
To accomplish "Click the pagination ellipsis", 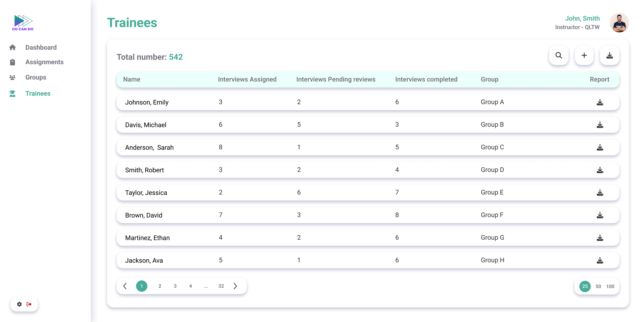I will pos(206,286).
